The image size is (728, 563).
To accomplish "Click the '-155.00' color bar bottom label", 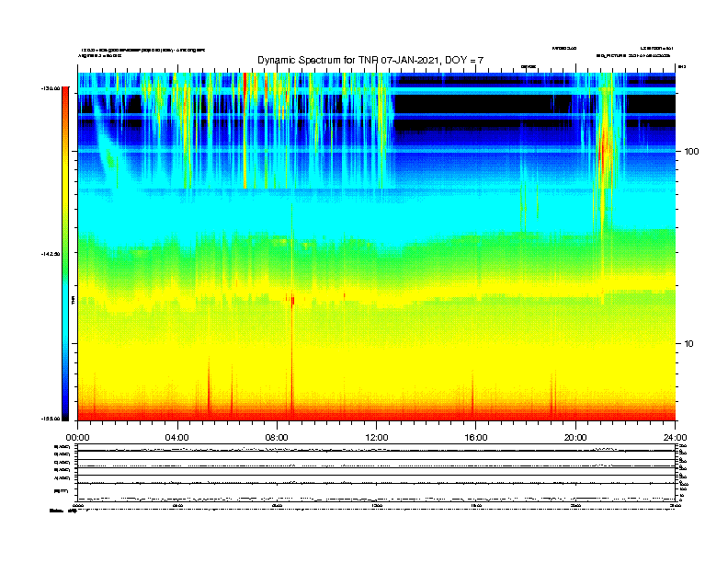I will point(51,419).
